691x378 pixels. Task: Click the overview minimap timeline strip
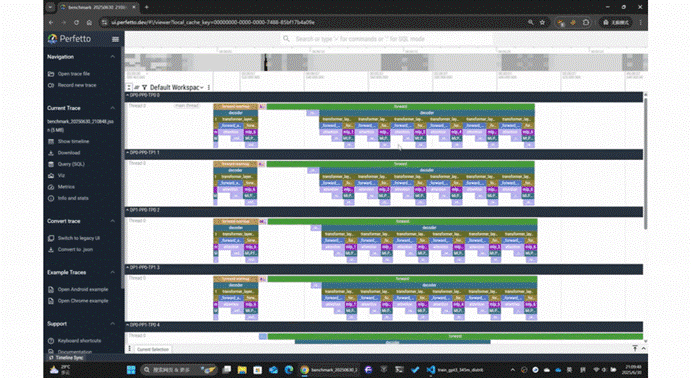pyautogui.click(x=386, y=63)
